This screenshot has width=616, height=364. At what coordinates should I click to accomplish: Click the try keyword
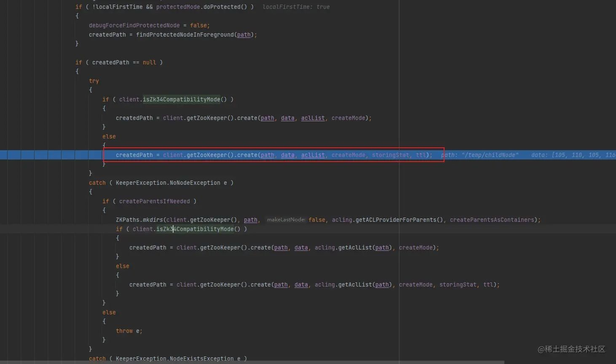pyautogui.click(x=94, y=81)
